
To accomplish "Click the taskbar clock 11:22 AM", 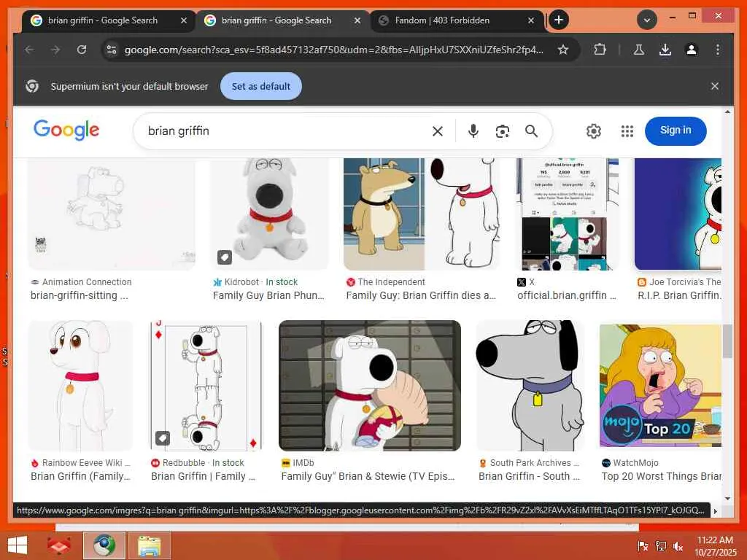I will [715, 546].
